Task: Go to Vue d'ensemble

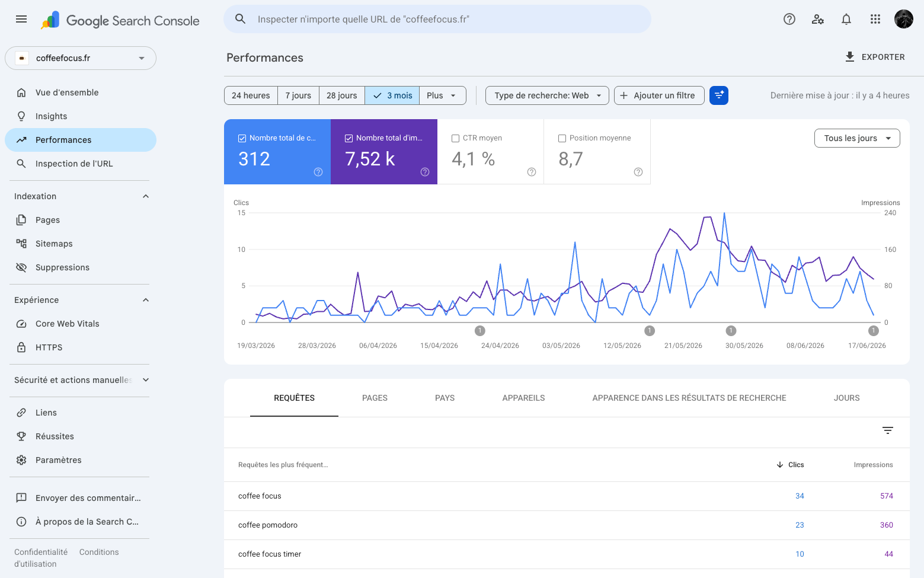Action: coord(81,92)
